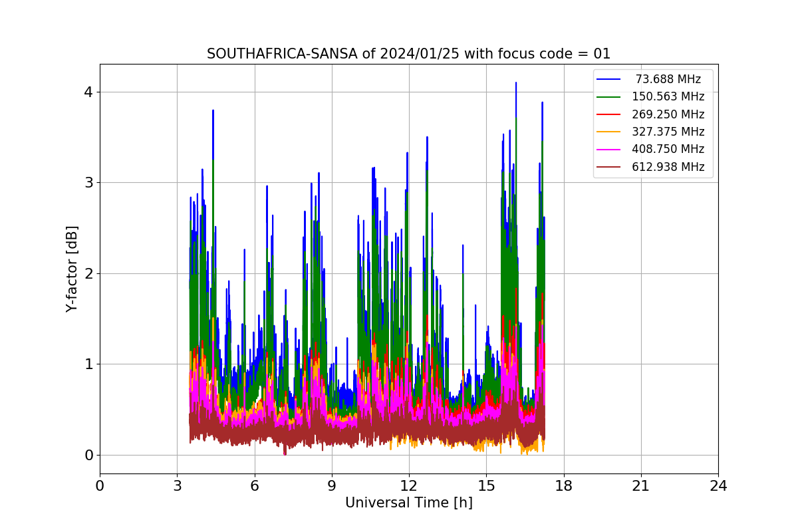Viewport: 798px width, 532px height.
Task: Click the 'Y-factor [dB]' axis label
Action: click(72, 269)
